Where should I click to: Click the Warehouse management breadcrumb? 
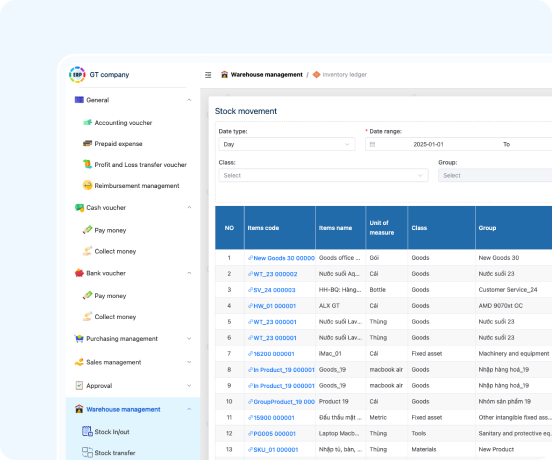click(266, 75)
